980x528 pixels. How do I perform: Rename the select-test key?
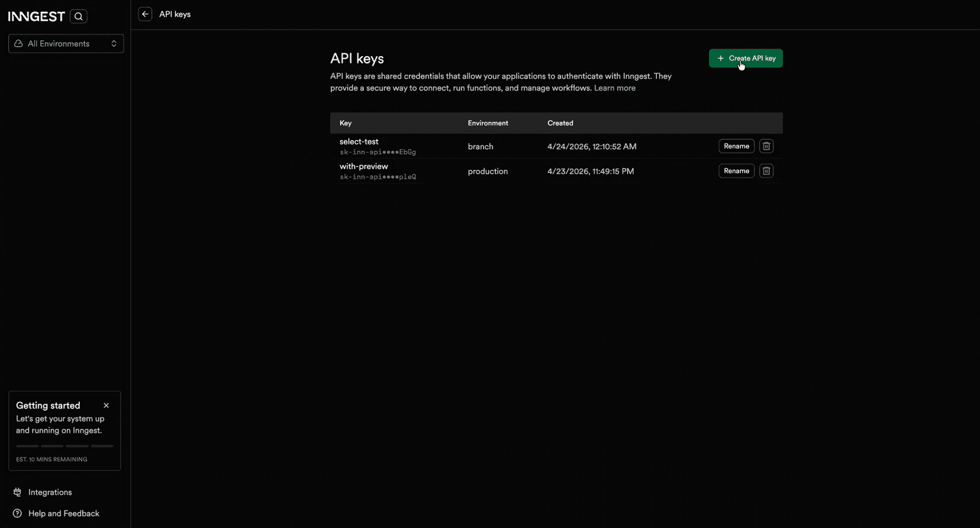click(736, 146)
